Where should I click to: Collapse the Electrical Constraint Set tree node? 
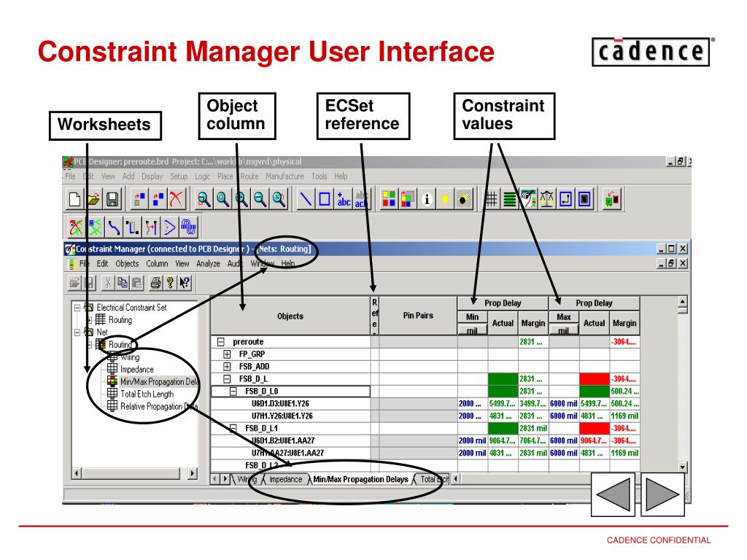coord(77,308)
